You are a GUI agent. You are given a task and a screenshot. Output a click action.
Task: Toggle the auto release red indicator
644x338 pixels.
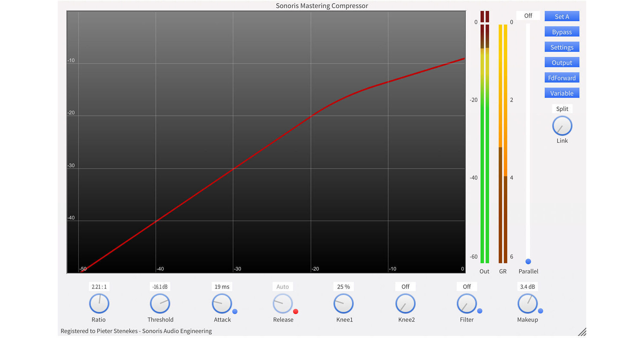tap(296, 311)
